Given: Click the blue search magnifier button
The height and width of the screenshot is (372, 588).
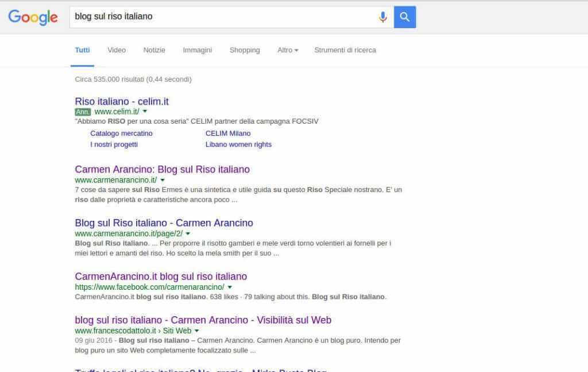Looking at the screenshot, I should click(405, 17).
